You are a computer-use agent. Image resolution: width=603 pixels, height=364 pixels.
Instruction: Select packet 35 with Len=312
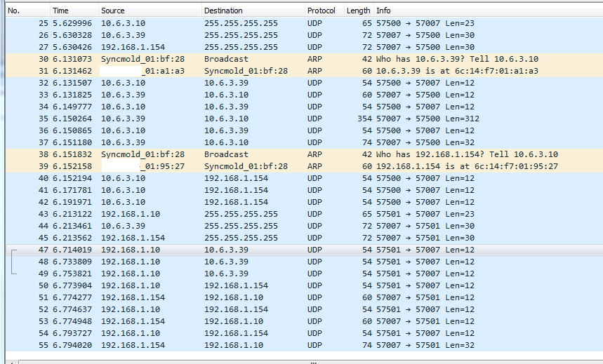tap(304, 119)
